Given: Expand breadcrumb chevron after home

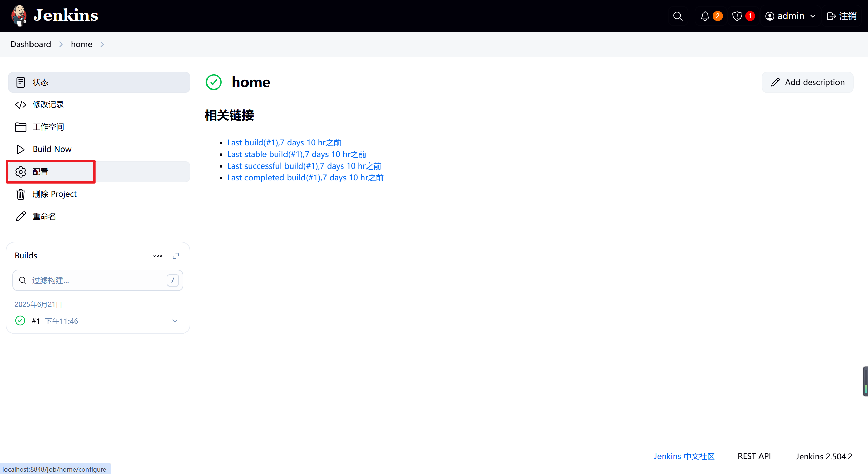Looking at the screenshot, I should point(102,44).
